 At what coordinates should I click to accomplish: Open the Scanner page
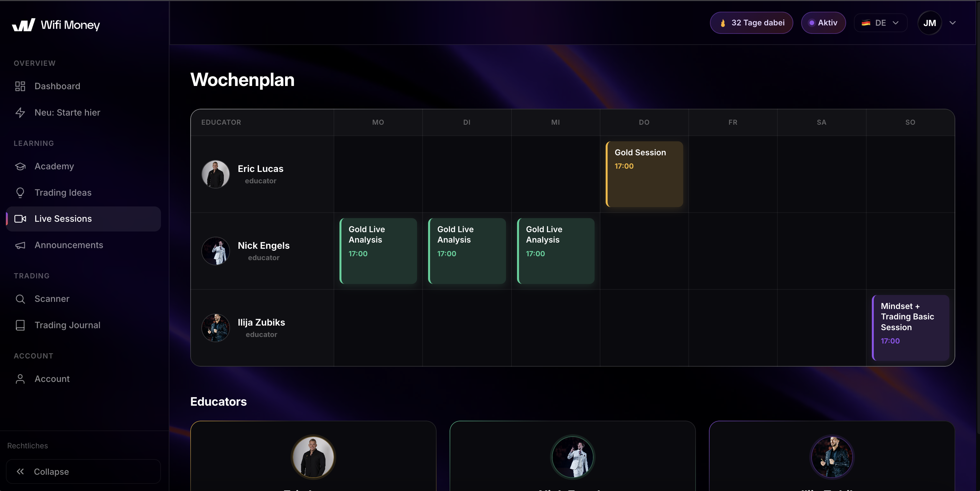point(83,299)
